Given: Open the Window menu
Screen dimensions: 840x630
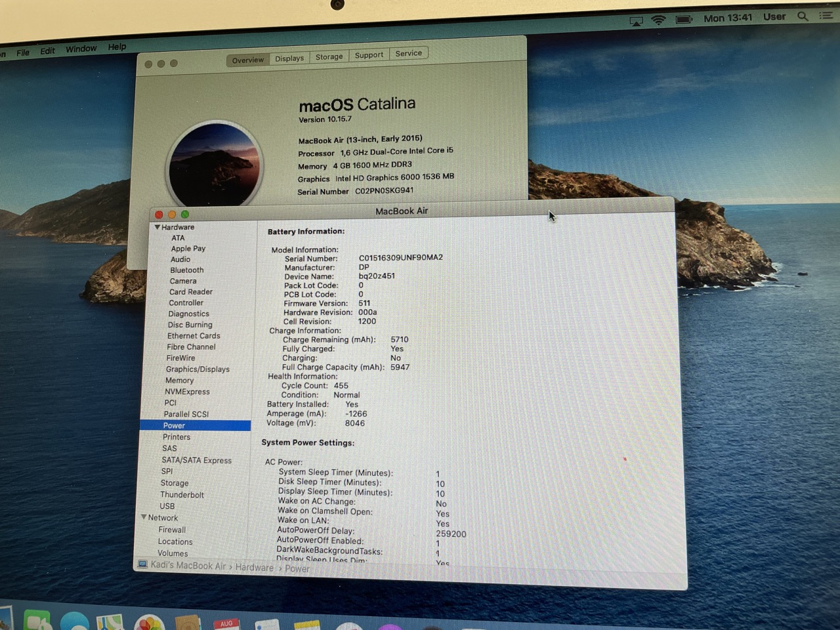Looking at the screenshot, I should 81,49.
